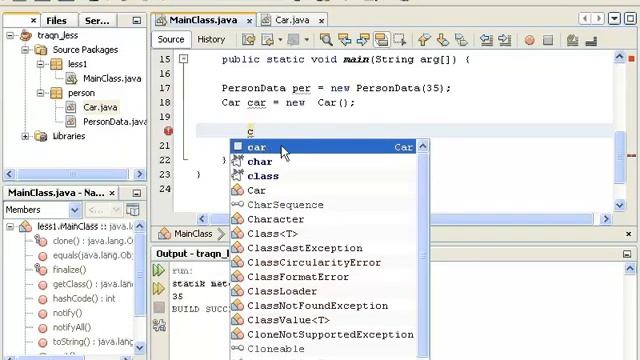The width and height of the screenshot is (640, 360).
Task: Choose Cloneable completion item
Action: (322, 349)
